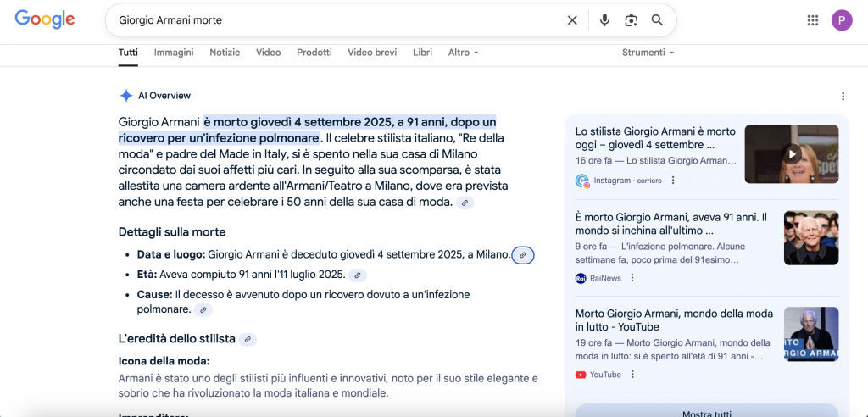Open the Google apps grid
Viewport: 868px width, 417px height.
pos(813,20)
